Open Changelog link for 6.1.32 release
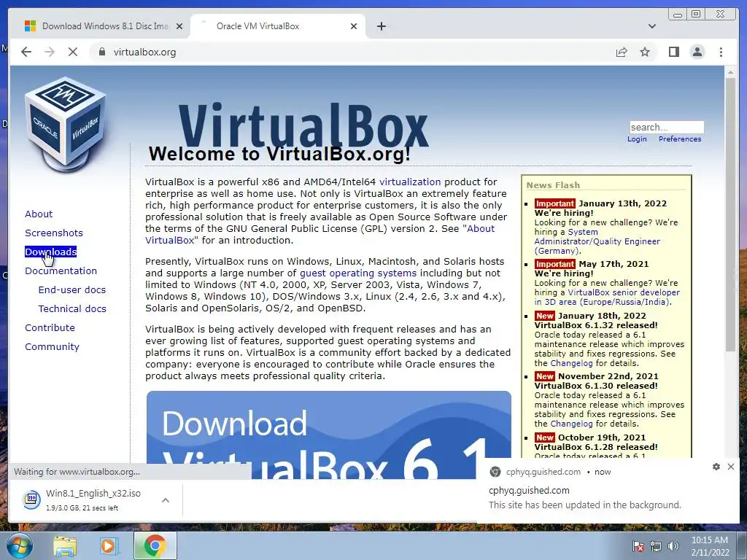Image resolution: width=747 pixels, height=560 pixels. [572, 363]
